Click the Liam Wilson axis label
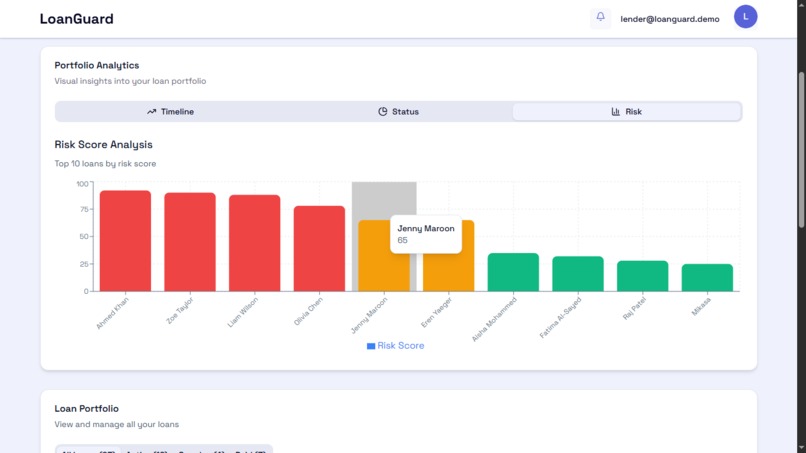 pos(243,312)
